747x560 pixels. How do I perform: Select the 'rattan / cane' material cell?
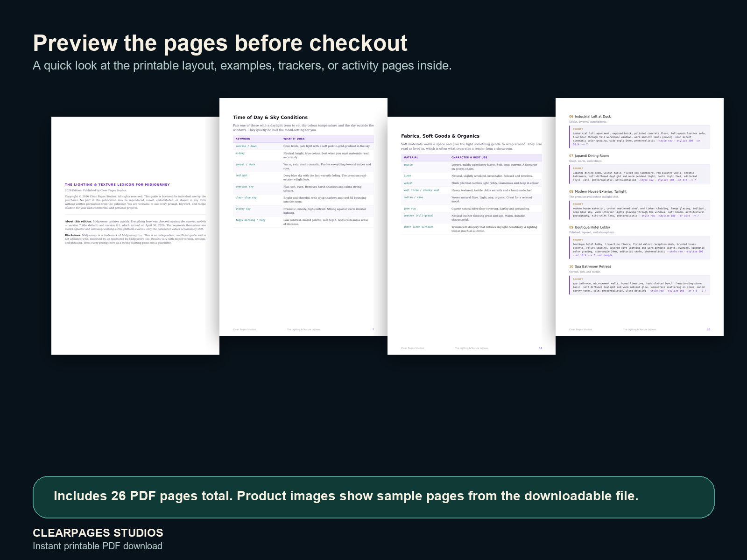click(413, 197)
